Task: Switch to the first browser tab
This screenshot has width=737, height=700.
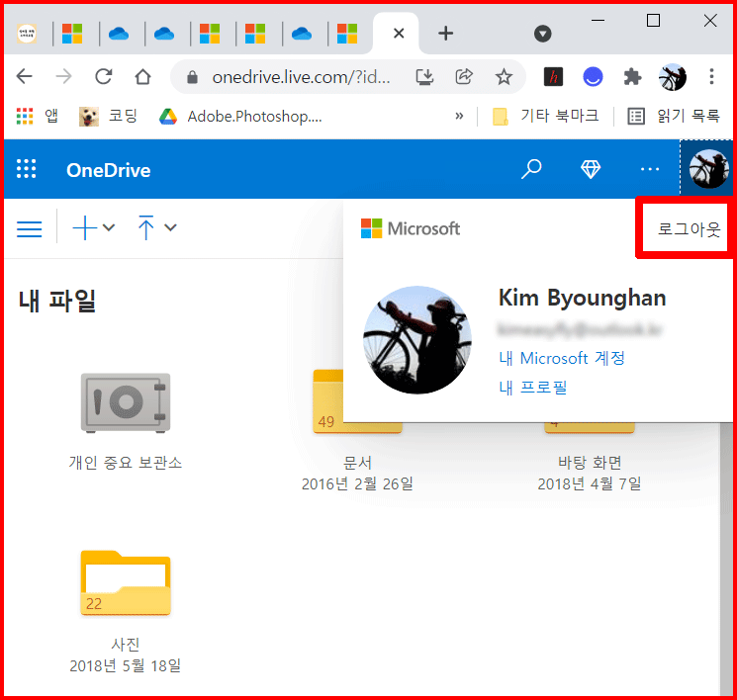Action: click(27, 34)
